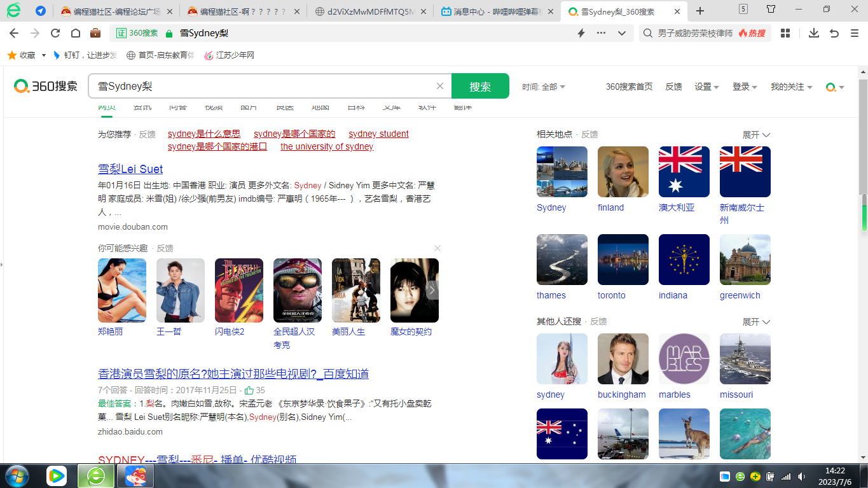
Task: Open the 雪梨Lei Suet search result
Action: [130, 169]
